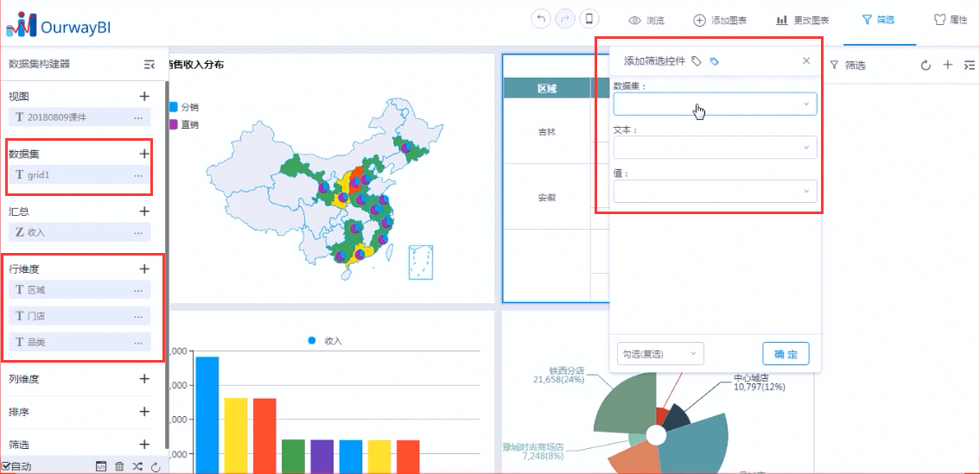The width and height of the screenshot is (980, 474).
Task: Open the 文本 dropdown
Action: 715,148
